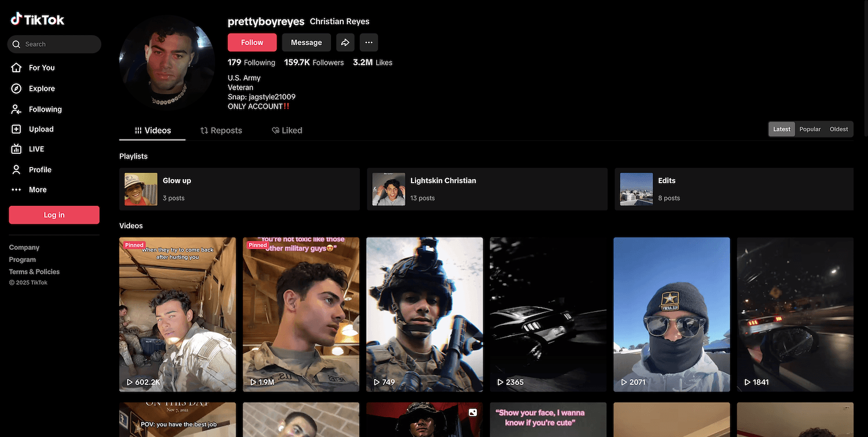Follow the prettyboyreyes account
This screenshot has width=868, height=437.
(x=252, y=42)
